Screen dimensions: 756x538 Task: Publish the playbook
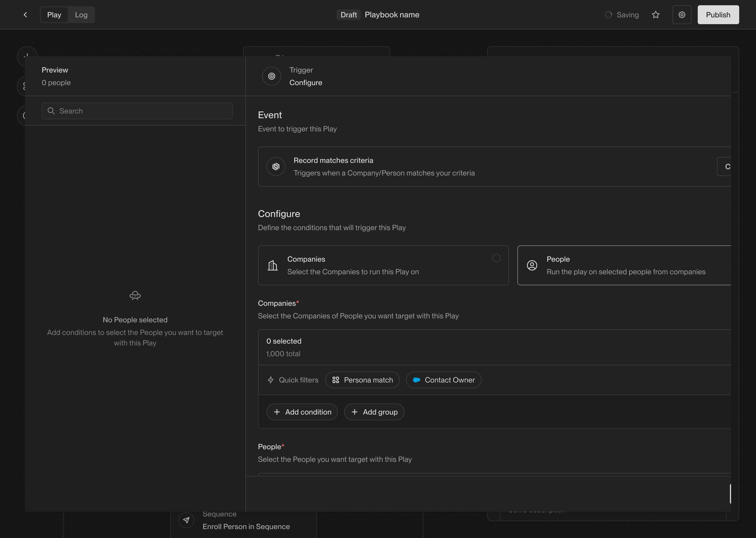(718, 14)
